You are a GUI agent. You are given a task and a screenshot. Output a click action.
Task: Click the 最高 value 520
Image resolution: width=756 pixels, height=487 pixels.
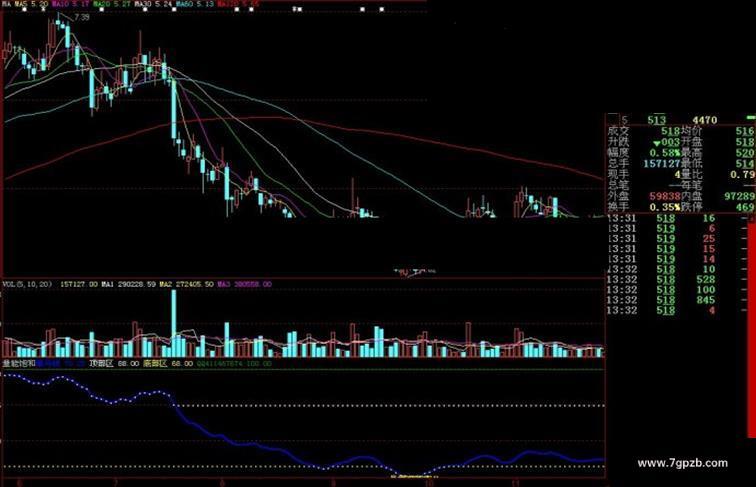pyautogui.click(x=745, y=153)
